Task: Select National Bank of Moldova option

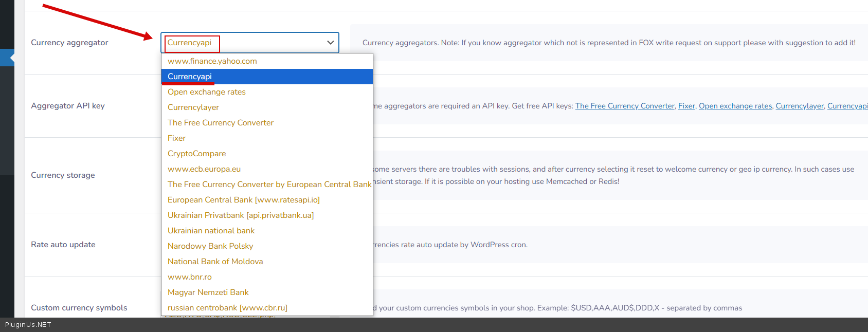Action: click(x=215, y=262)
